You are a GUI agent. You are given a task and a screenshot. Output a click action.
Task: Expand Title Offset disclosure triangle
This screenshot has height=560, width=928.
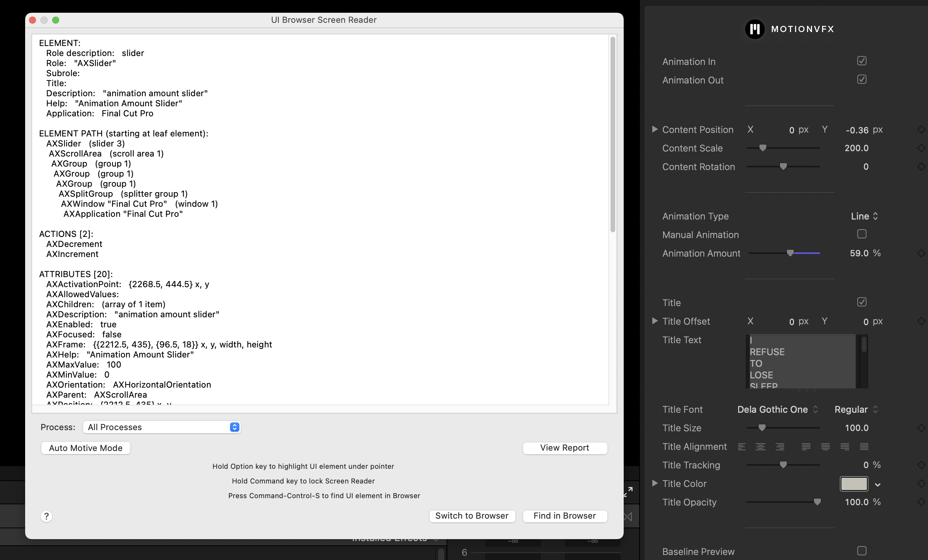(x=655, y=321)
